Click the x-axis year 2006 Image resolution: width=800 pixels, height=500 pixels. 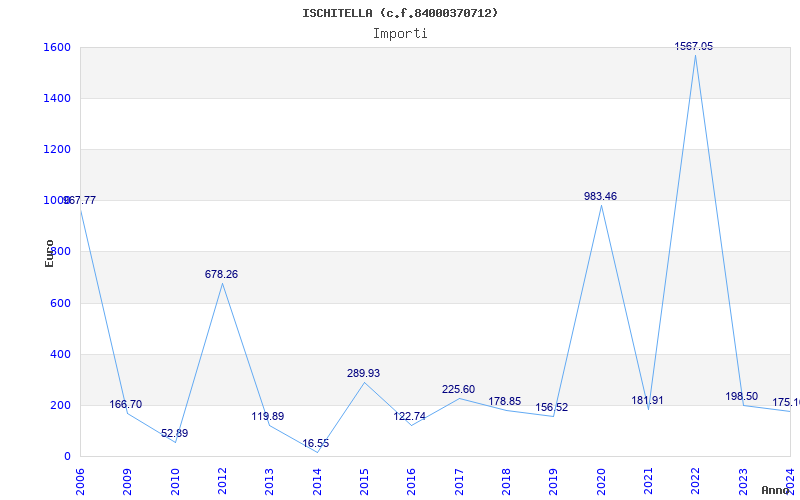pos(80,482)
